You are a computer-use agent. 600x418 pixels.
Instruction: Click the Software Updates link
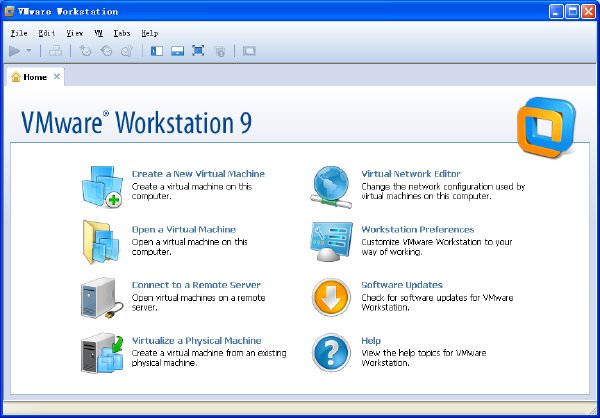402,285
